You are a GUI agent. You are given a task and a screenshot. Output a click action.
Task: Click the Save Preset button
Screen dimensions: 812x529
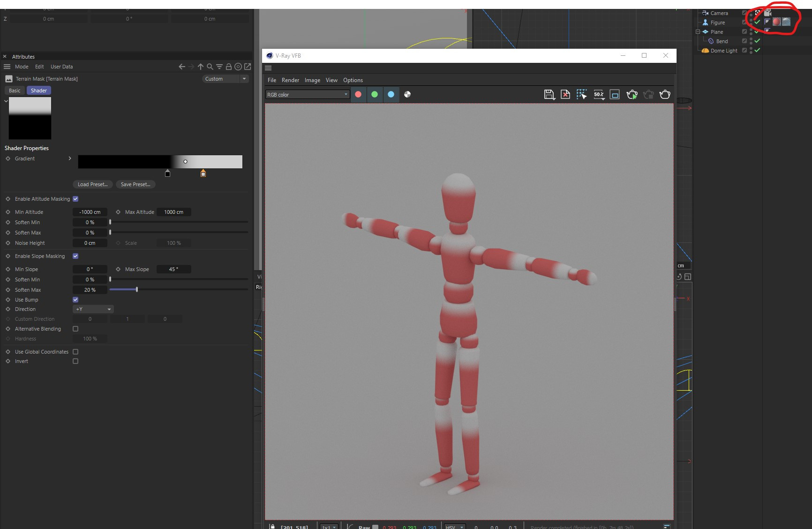pyautogui.click(x=135, y=184)
